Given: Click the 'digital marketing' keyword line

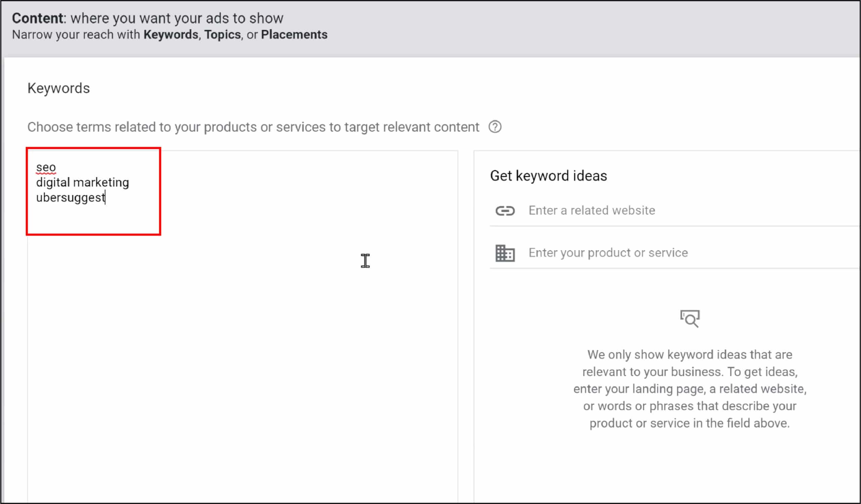Looking at the screenshot, I should (82, 182).
